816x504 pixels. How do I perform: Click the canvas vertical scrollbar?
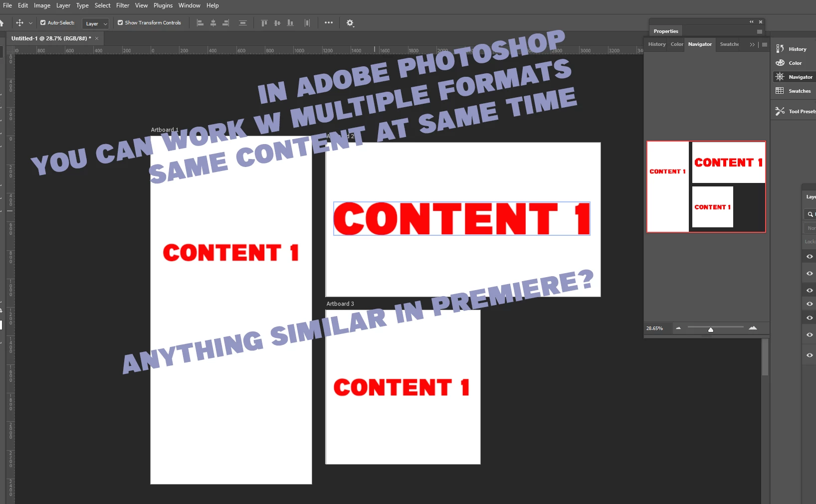click(765, 356)
